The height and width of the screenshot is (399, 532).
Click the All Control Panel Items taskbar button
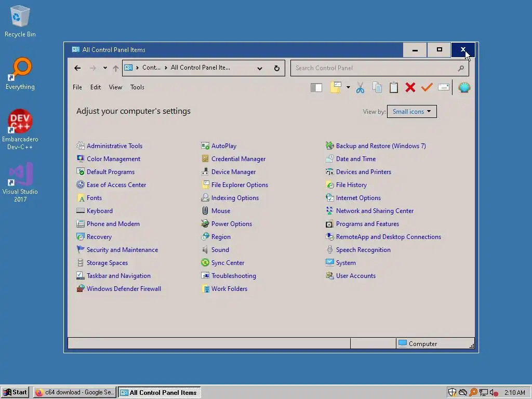pos(159,392)
